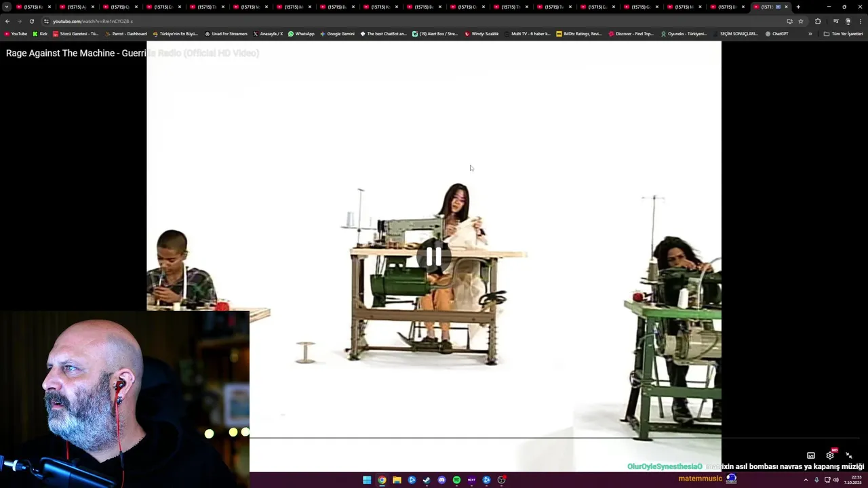868x488 pixels.
Task: Open the Anasayfa / X bookmark
Action: click(x=268, y=33)
